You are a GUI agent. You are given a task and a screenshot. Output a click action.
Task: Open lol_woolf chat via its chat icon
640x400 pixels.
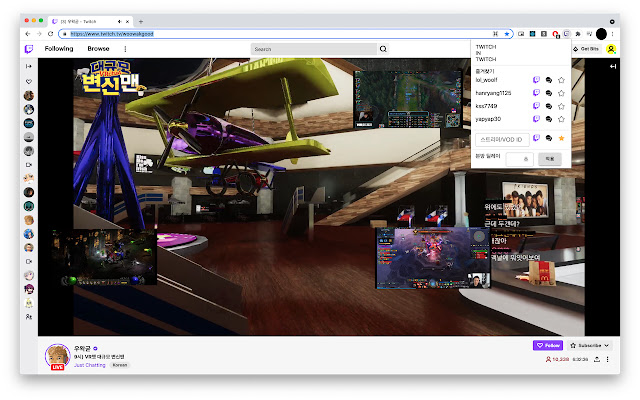click(x=549, y=80)
